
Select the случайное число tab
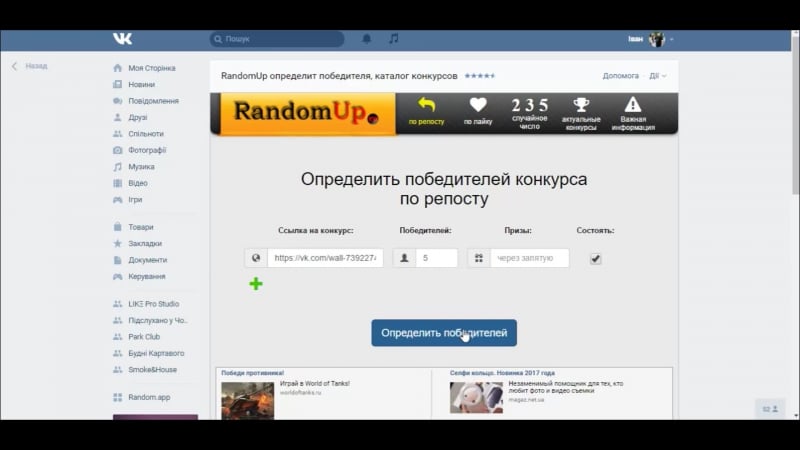tap(530, 113)
